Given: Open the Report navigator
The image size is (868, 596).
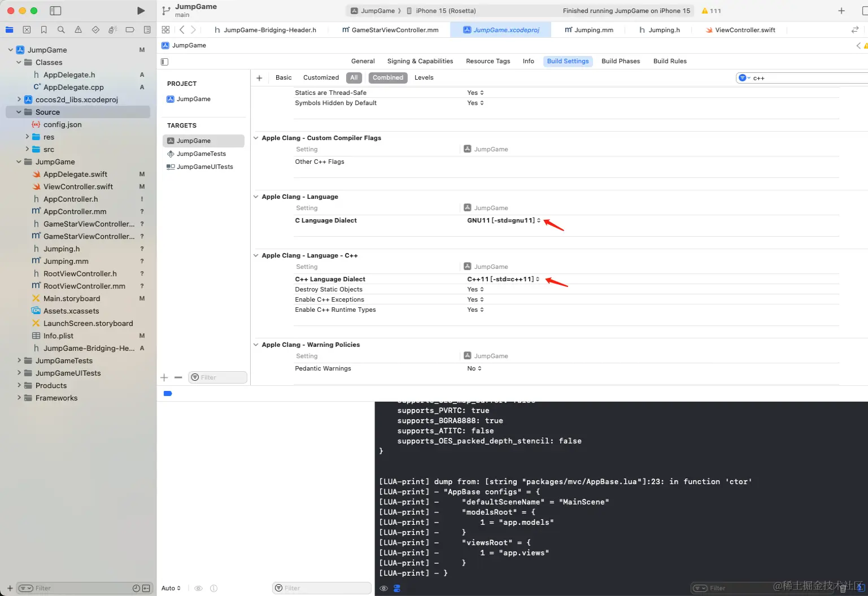Looking at the screenshot, I should (x=147, y=30).
